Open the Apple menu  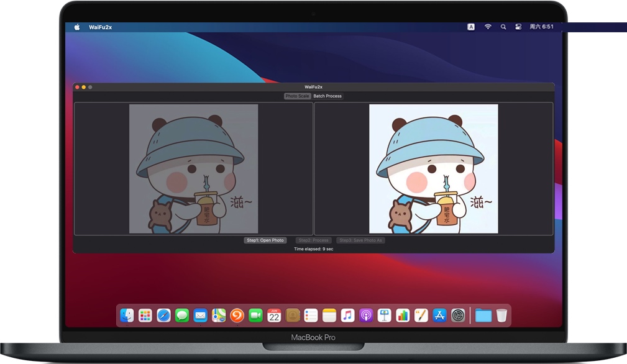[76, 27]
